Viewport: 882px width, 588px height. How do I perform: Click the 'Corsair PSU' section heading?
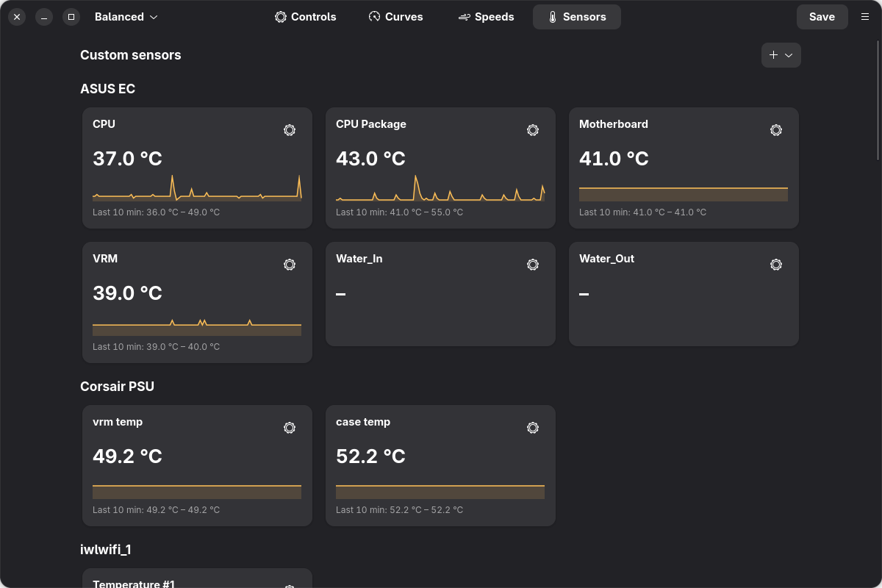[x=118, y=387]
